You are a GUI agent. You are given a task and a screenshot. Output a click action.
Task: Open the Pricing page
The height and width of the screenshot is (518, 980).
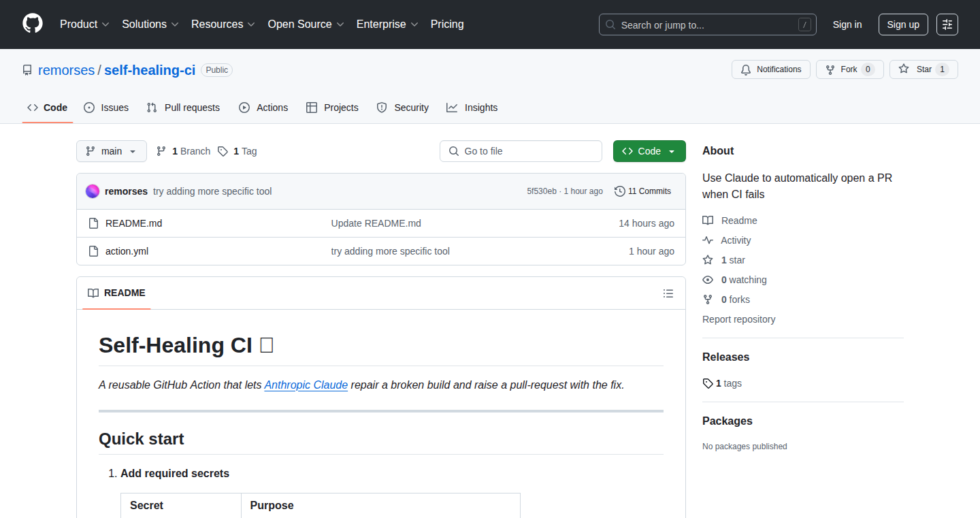(447, 25)
